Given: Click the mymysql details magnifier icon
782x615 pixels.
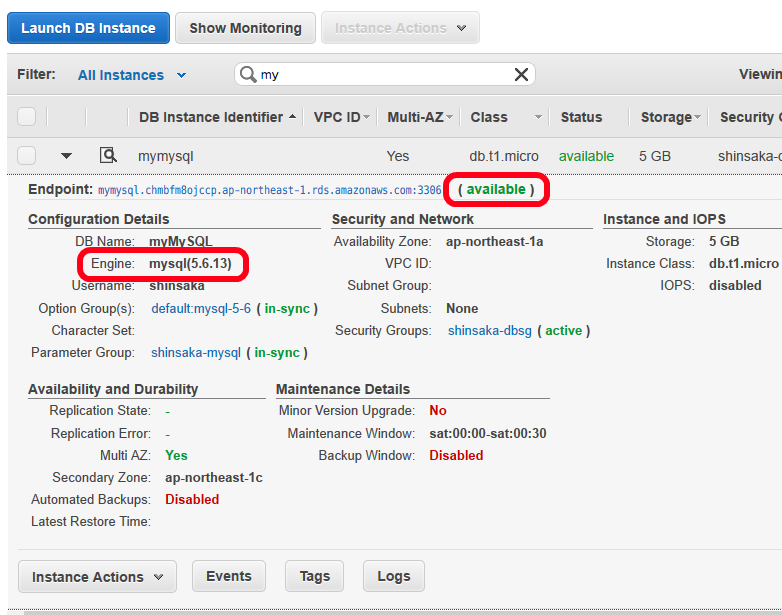Looking at the screenshot, I should pos(108,155).
